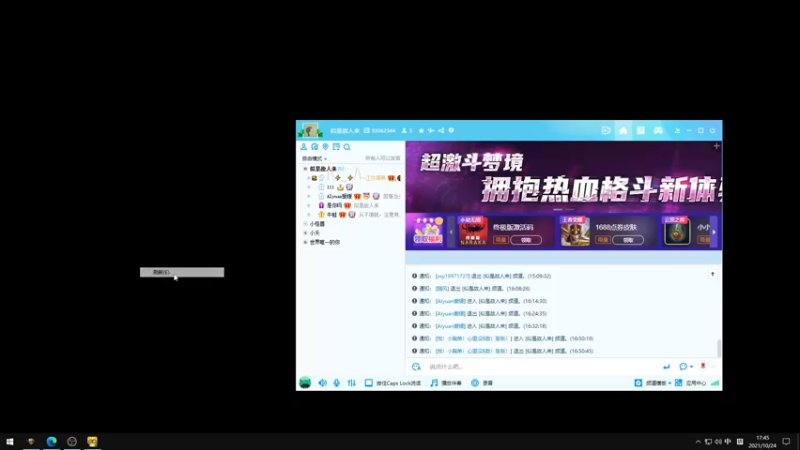Screen dimensions: 800x450
Task: Open the emoji picker beside chat input
Action: [x=416, y=366]
